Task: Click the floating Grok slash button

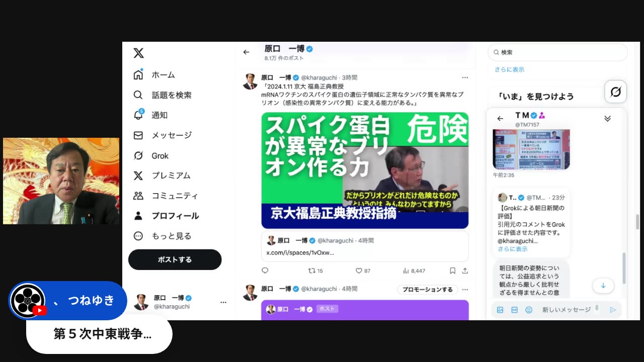Action: click(615, 92)
